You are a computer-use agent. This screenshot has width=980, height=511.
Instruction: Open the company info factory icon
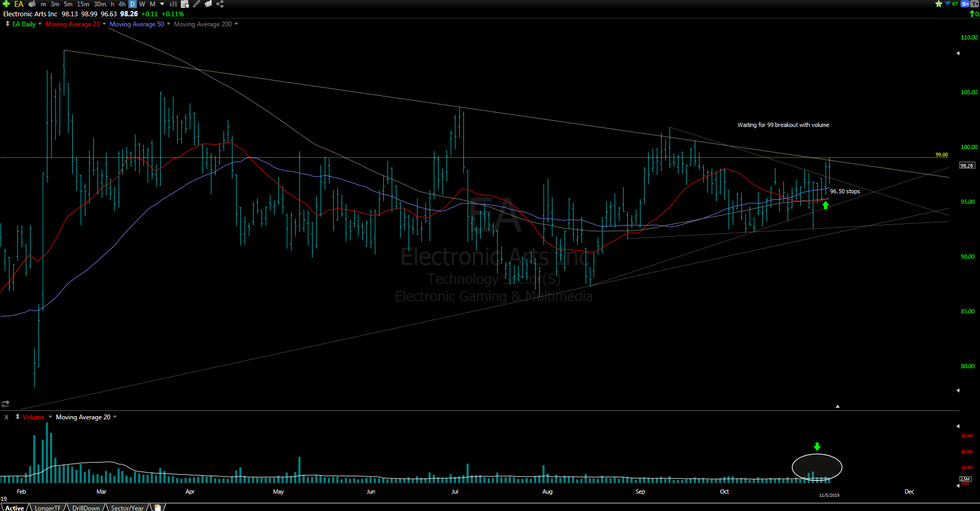tap(32, 4)
